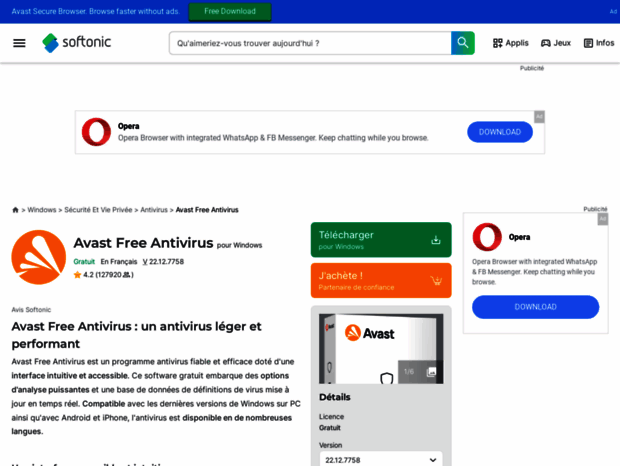The height and width of the screenshot is (466, 620).
Task: Click the cart icon on J'achète
Action: pos(436,281)
